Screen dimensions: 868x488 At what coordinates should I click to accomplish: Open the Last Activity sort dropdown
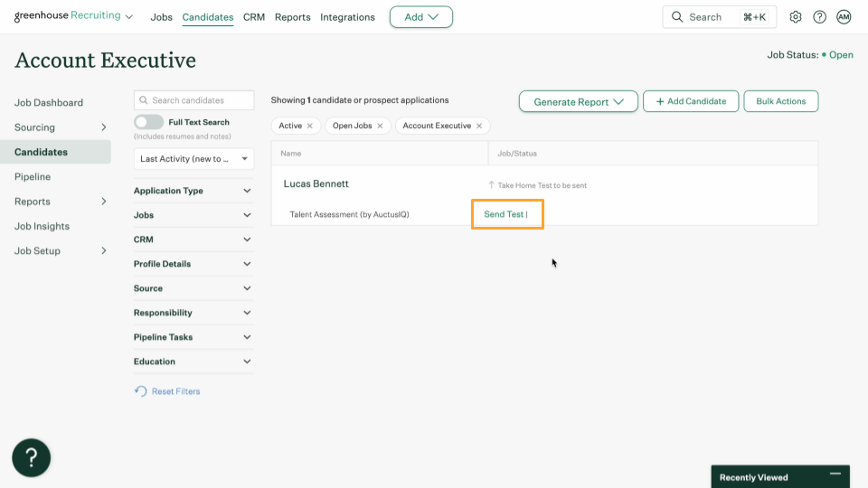pyautogui.click(x=193, y=159)
